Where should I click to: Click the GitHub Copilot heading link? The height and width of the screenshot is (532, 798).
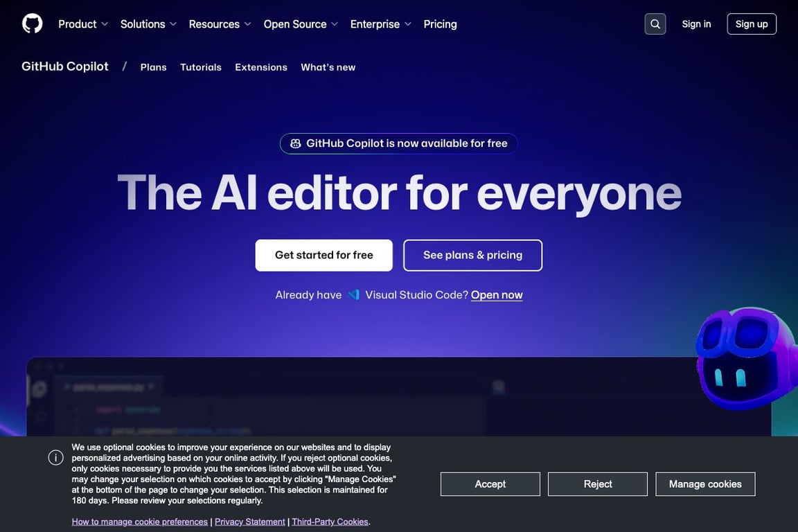tap(64, 66)
